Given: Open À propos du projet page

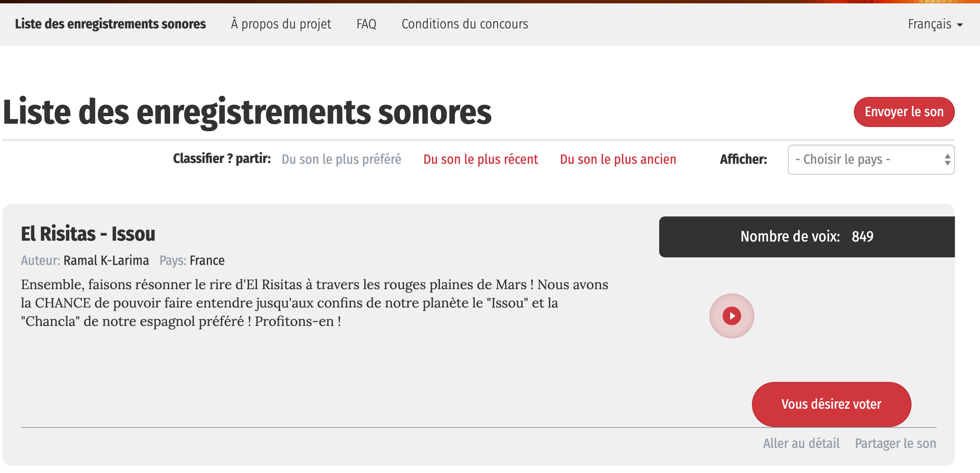Looking at the screenshot, I should coord(281,24).
